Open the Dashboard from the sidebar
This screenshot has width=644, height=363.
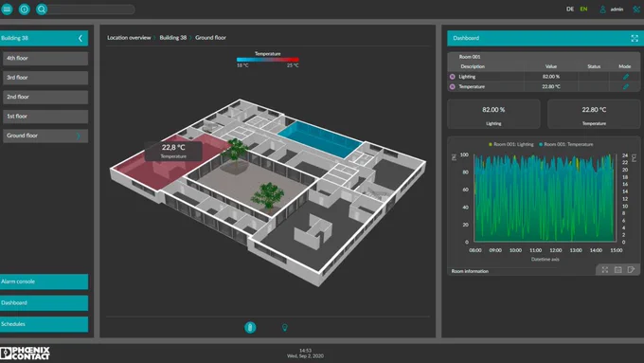point(44,303)
